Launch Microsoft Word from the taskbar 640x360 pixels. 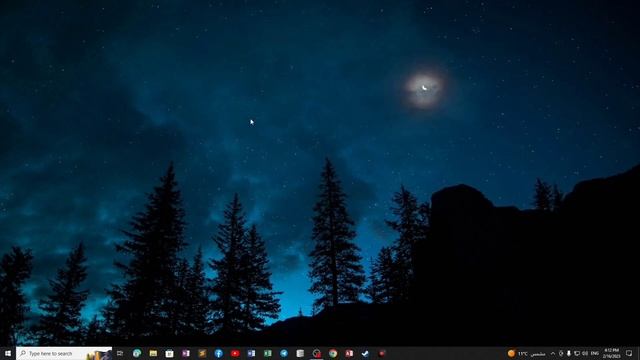pos(251,353)
